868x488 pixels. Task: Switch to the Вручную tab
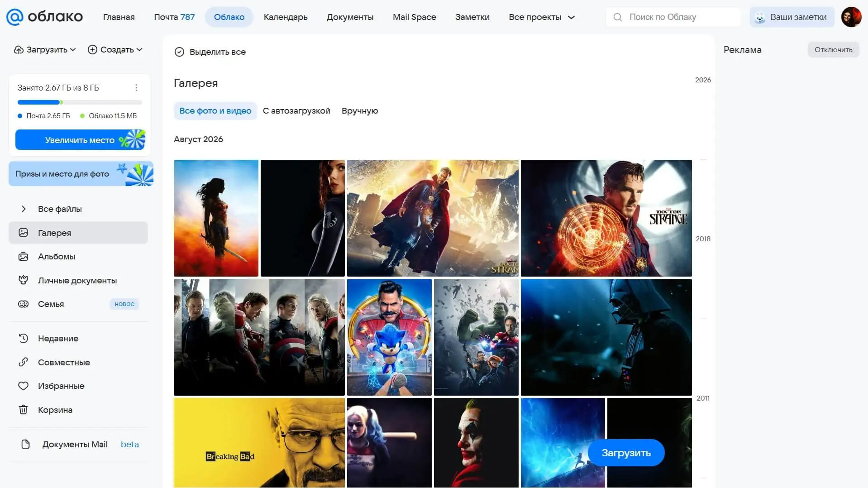click(x=360, y=111)
